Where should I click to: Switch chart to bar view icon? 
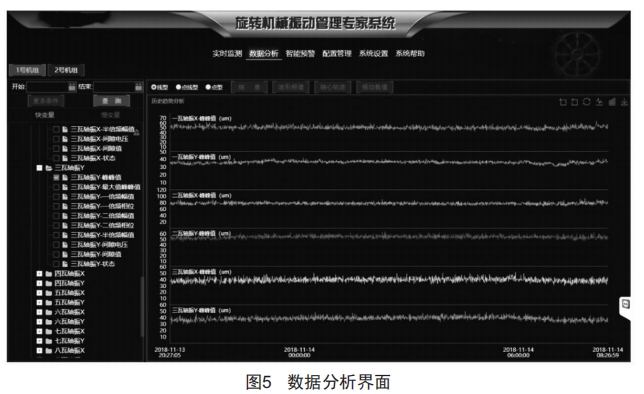(612, 101)
